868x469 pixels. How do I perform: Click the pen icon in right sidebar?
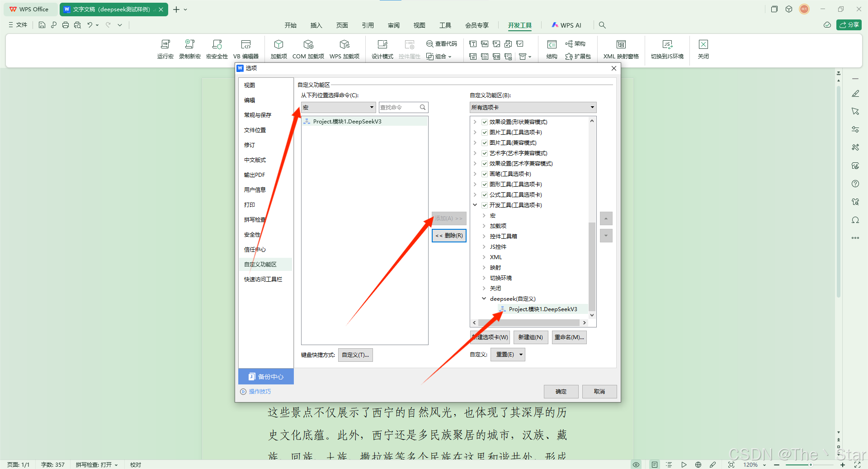[855, 94]
